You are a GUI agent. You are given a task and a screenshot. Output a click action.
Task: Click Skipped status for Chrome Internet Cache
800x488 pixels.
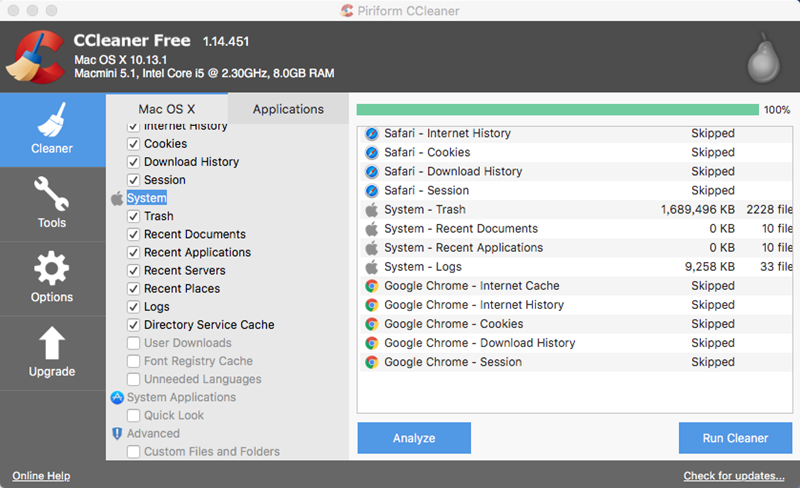713,286
